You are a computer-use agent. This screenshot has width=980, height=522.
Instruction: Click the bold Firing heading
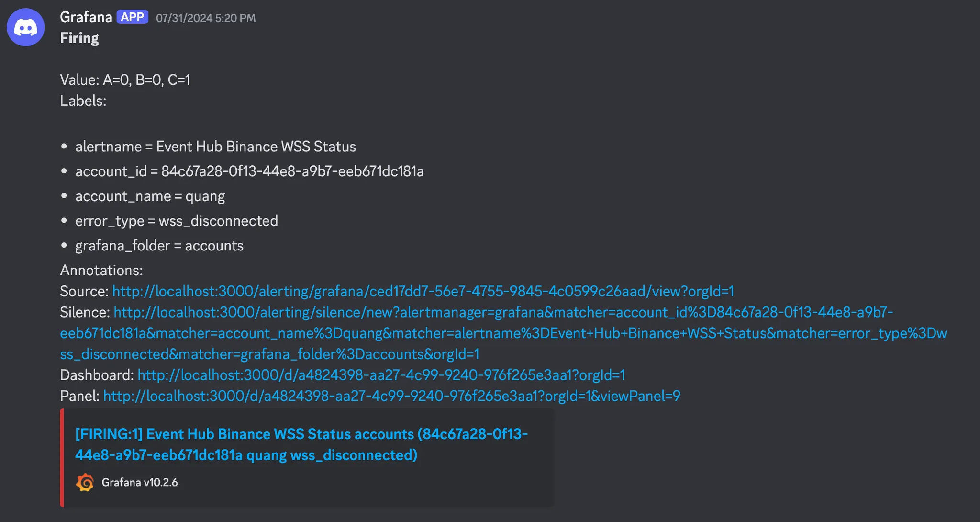tap(79, 38)
